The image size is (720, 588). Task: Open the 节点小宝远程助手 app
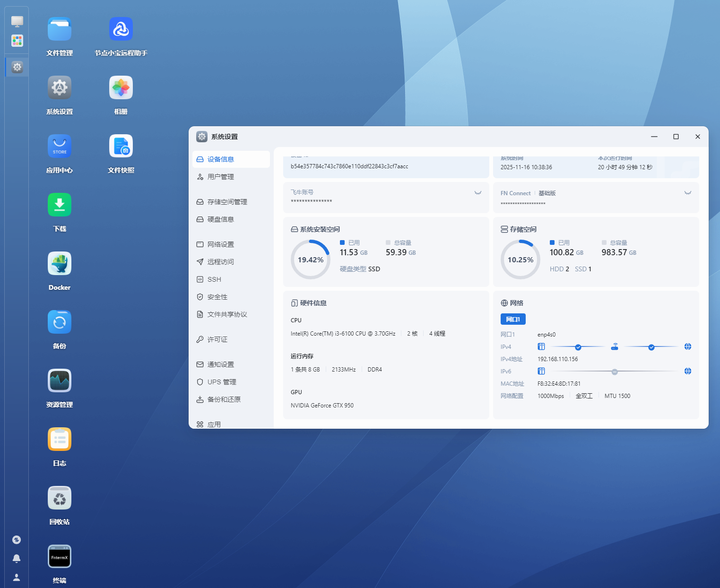121,29
